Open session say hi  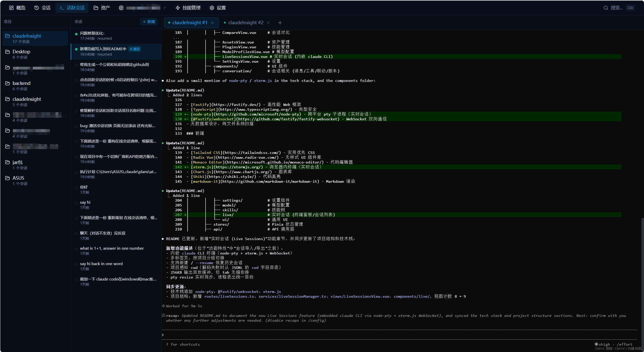click(x=116, y=205)
